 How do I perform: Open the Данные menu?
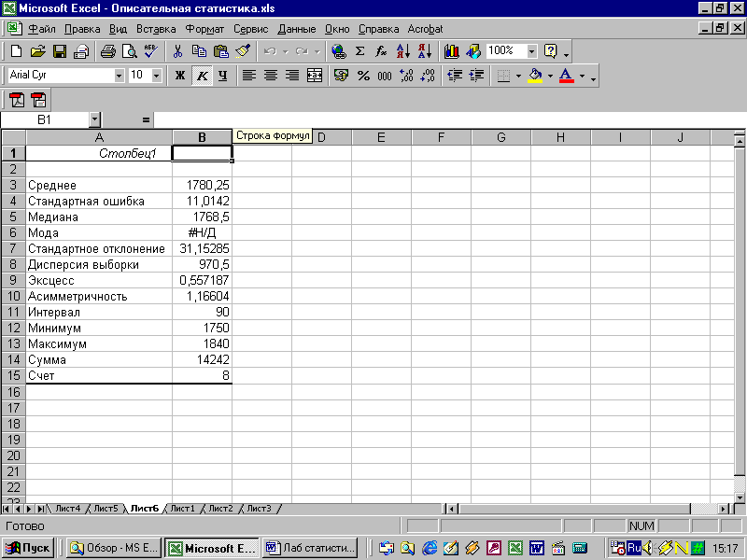coord(296,29)
